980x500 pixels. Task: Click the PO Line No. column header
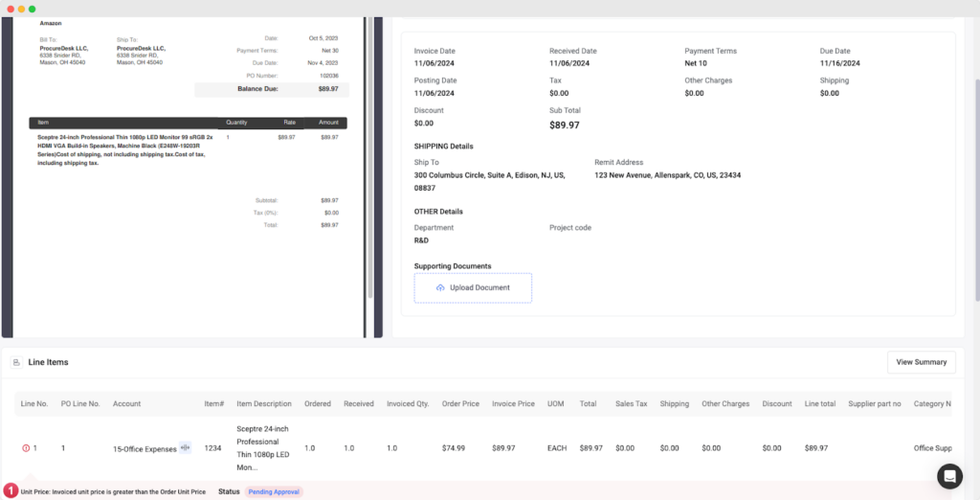pos(80,403)
